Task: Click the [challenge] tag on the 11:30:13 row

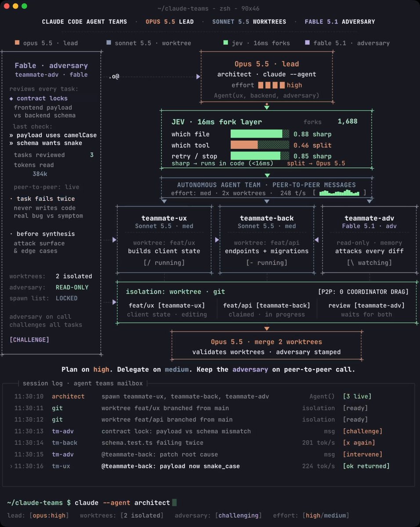Action: pos(362,431)
